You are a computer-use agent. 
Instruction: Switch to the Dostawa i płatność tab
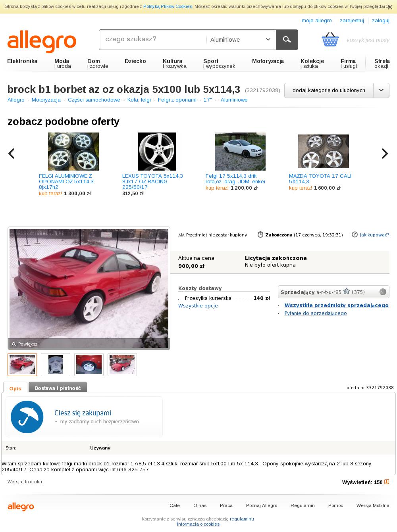pos(58,388)
